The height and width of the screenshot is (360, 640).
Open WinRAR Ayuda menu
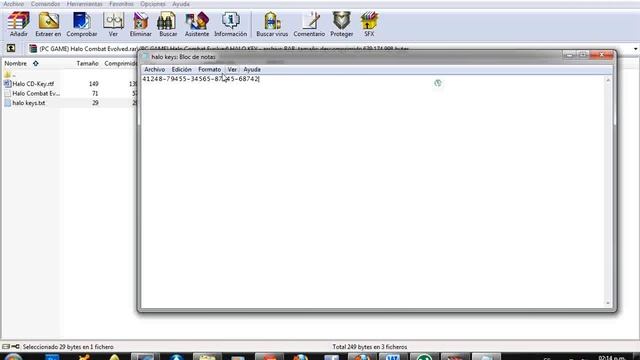click(x=180, y=4)
